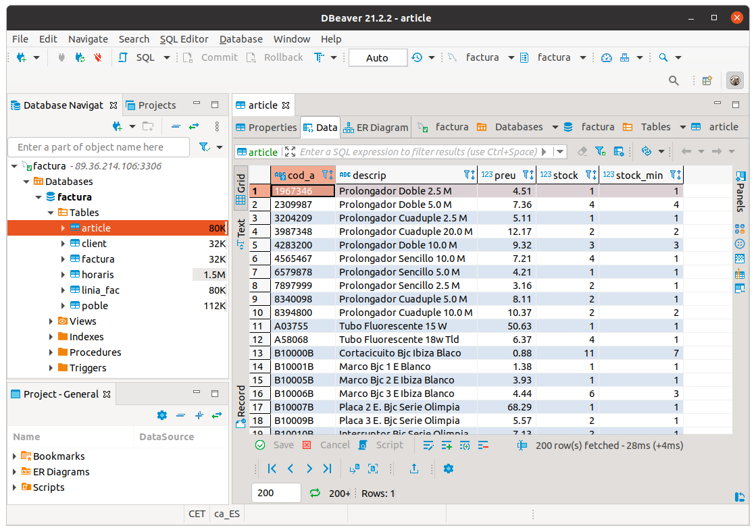Open result set settings gear icon
Viewport: 756px width, 532px height.
point(448,469)
